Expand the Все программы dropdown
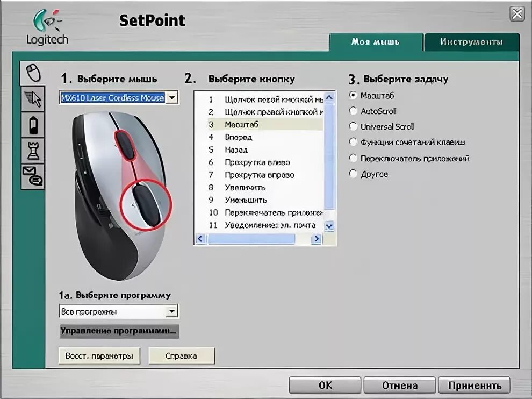 tap(172, 311)
